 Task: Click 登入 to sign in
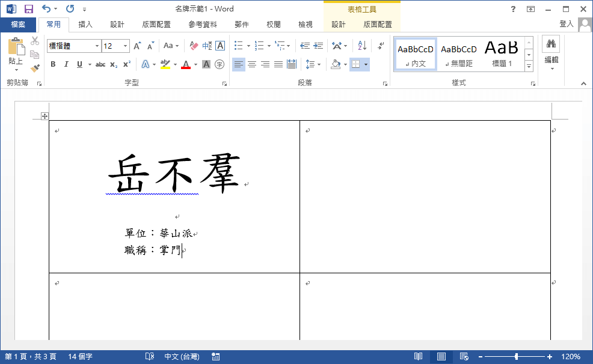pos(566,24)
